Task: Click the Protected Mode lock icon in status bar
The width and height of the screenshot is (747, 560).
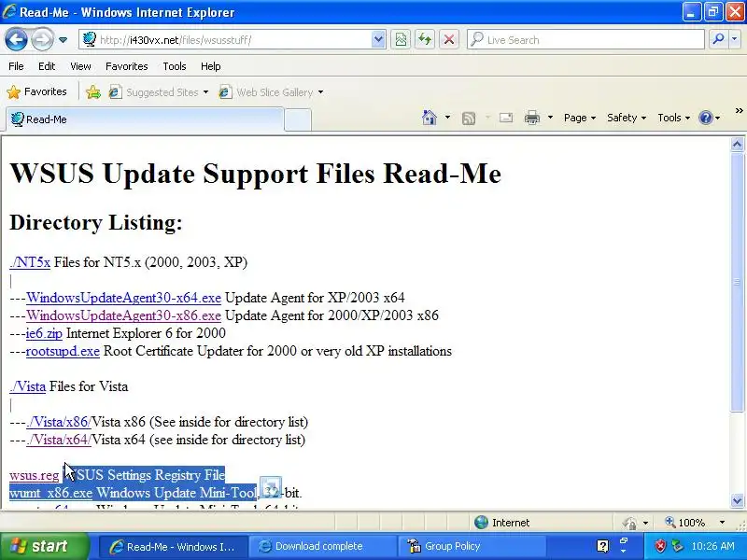Action: (629, 523)
